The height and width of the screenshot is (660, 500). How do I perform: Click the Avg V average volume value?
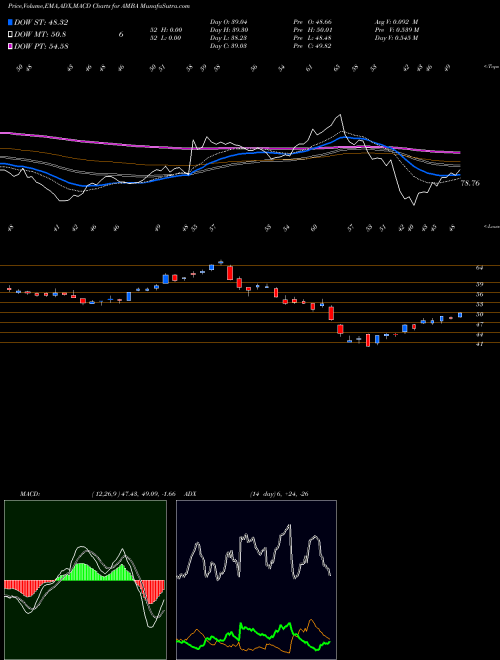[398, 21]
